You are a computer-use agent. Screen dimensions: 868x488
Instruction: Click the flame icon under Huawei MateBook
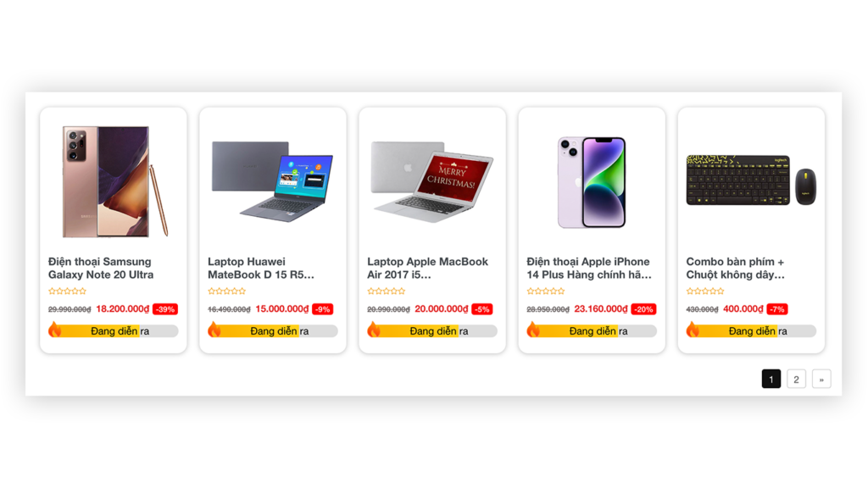tap(214, 330)
